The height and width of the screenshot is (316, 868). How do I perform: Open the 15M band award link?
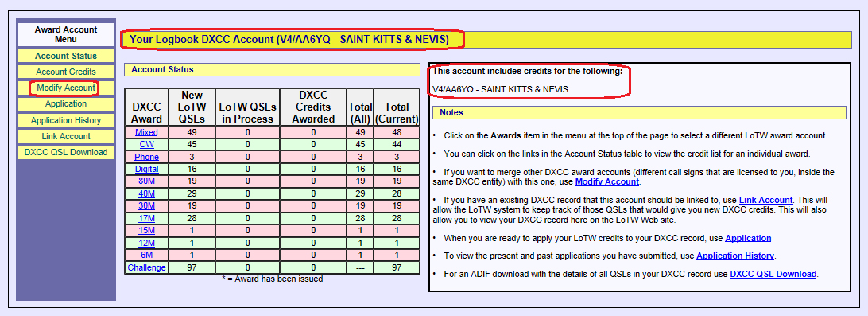click(147, 230)
